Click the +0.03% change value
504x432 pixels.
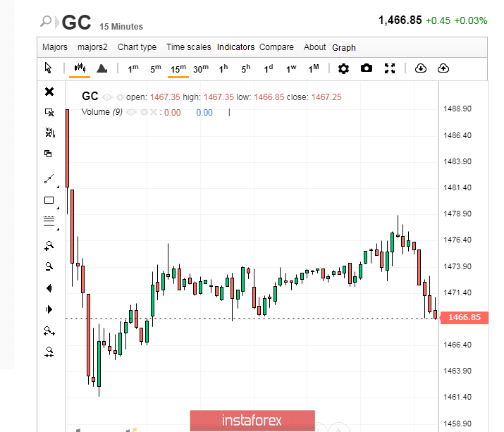[471, 20]
